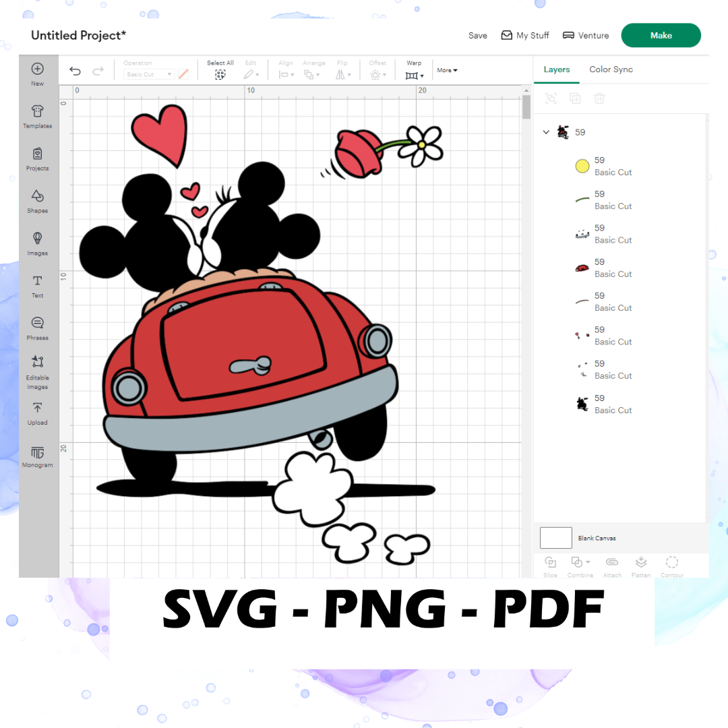Collapse the 59 layer group
Viewport: 728px width, 728px height.
(546, 132)
